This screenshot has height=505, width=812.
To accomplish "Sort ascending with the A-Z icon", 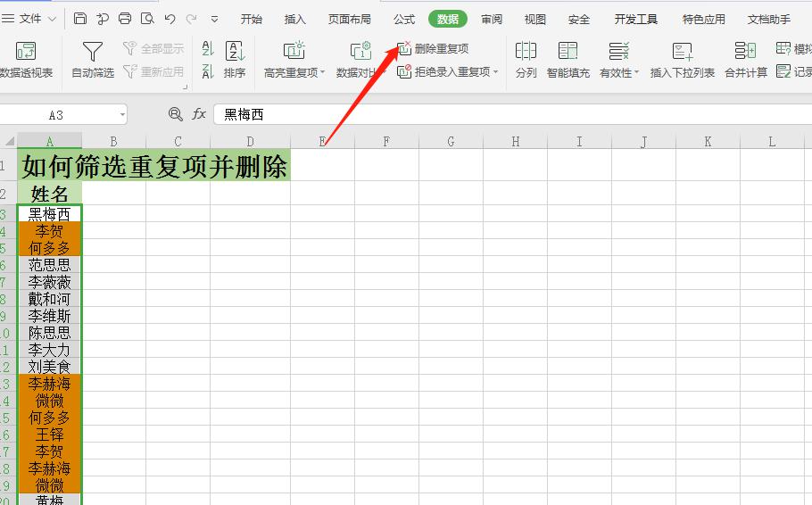I will point(208,49).
